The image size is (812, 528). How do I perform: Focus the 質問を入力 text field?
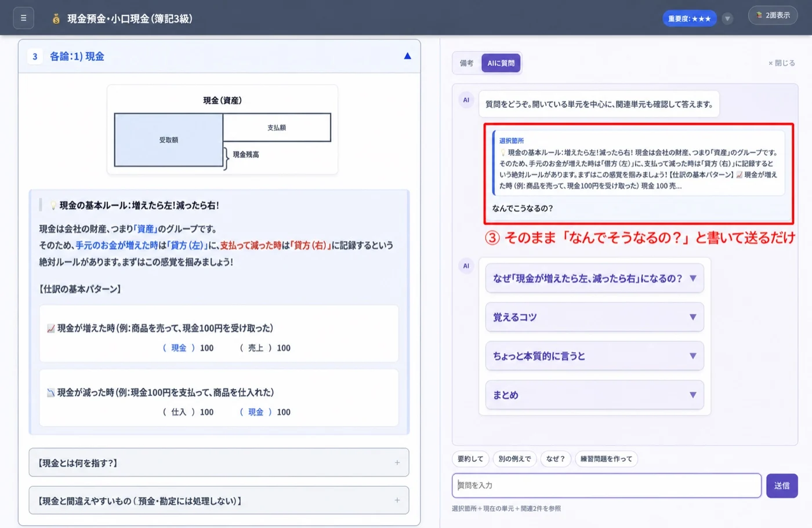click(x=607, y=486)
